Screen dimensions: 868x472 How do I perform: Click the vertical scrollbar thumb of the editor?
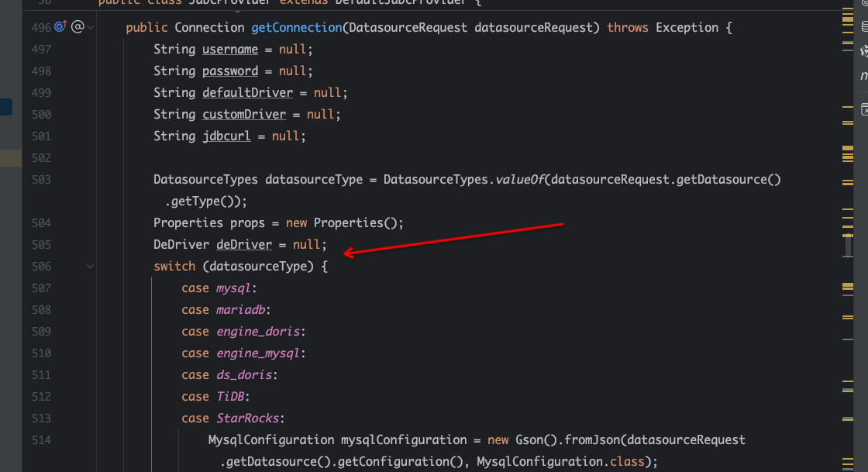[x=847, y=244]
